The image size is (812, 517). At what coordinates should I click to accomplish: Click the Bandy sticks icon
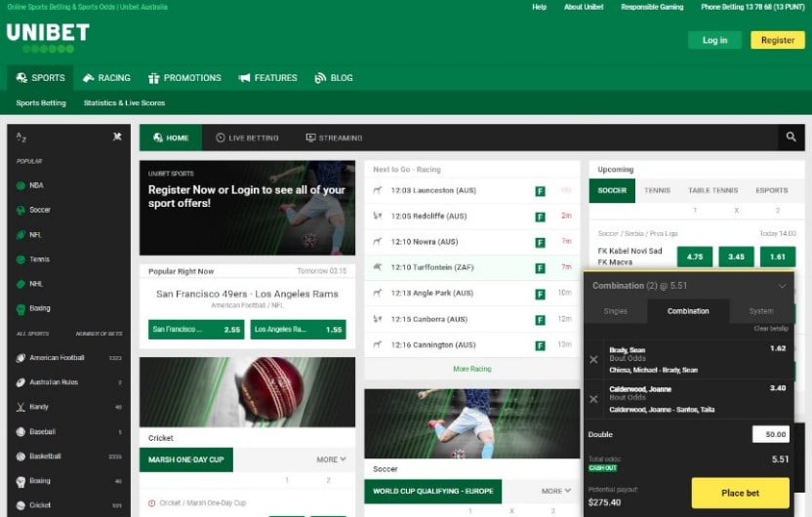(20, 408)
